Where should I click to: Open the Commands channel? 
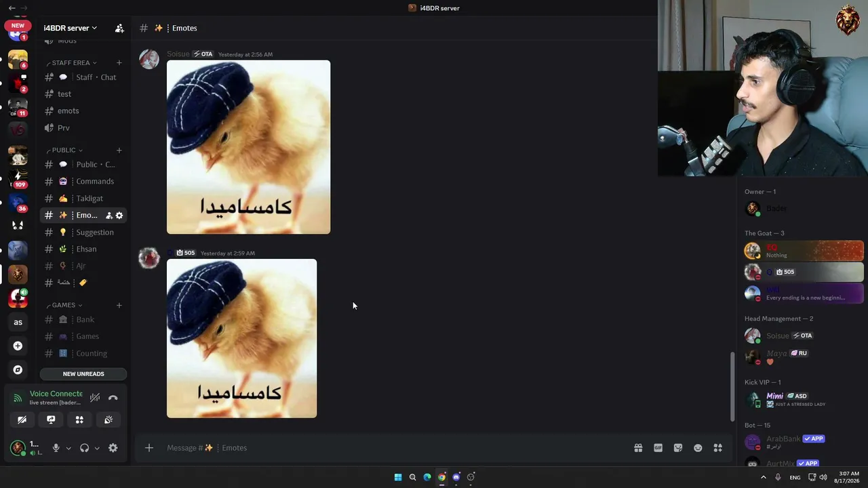point(83,182)
